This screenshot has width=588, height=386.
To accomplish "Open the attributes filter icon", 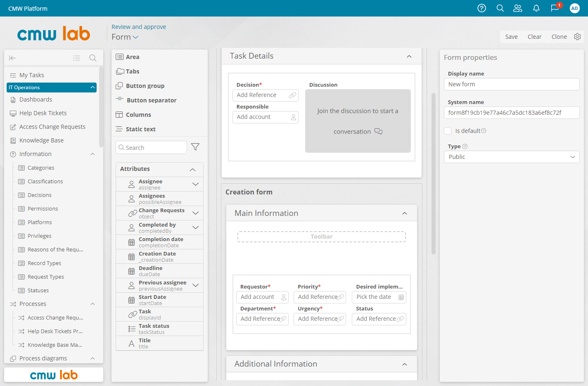I will tap(195, 147).
